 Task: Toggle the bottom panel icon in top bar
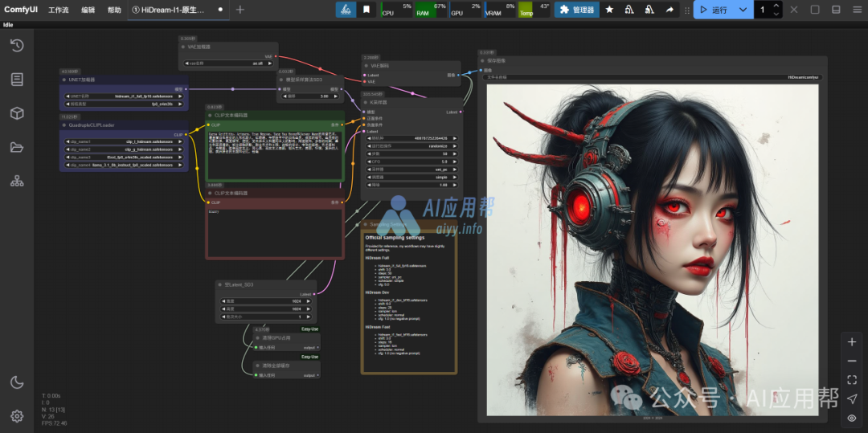point(836,10)
